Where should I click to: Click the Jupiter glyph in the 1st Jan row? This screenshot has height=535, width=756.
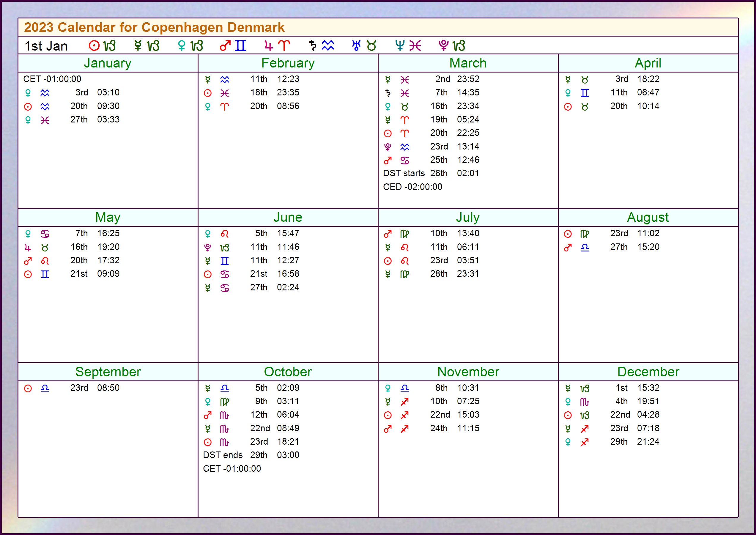click(269, 45)
